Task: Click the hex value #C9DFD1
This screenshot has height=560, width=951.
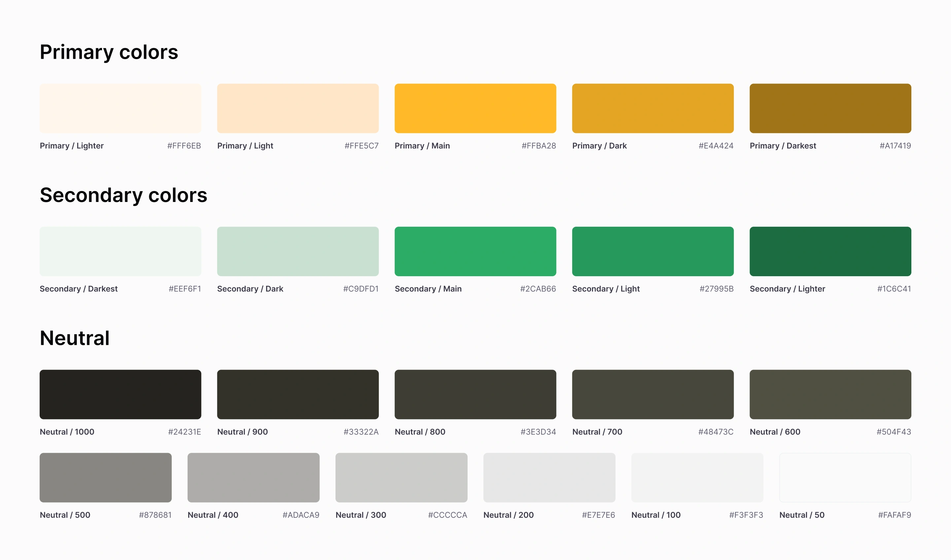Action: coord(361,289)
